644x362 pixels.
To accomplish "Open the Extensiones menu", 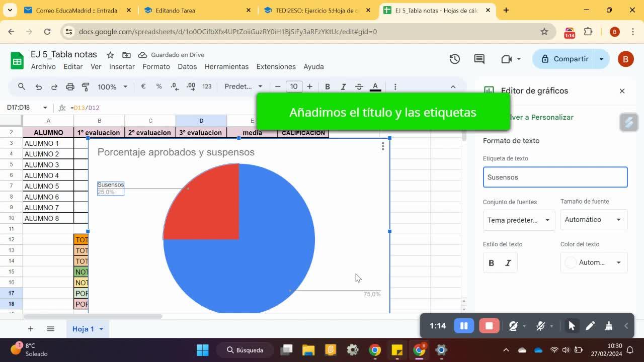I will pos(276,66).
